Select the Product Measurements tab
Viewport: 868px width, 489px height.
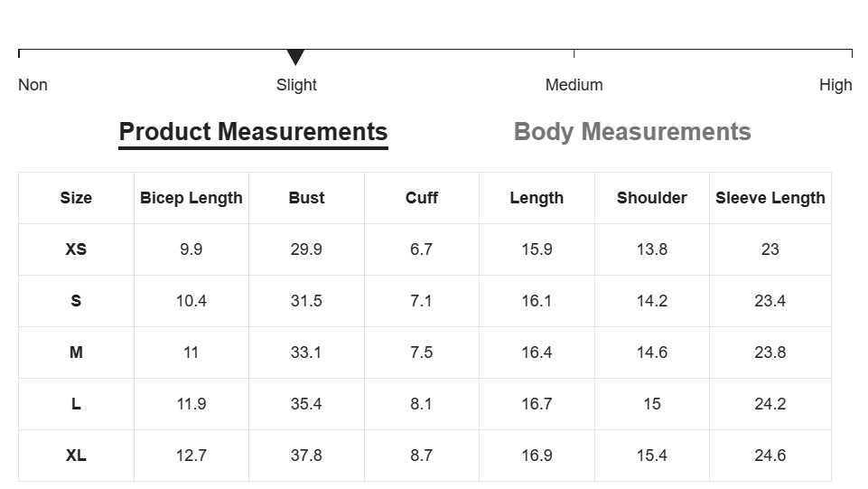pyautogui.click(x=253, y=132)
